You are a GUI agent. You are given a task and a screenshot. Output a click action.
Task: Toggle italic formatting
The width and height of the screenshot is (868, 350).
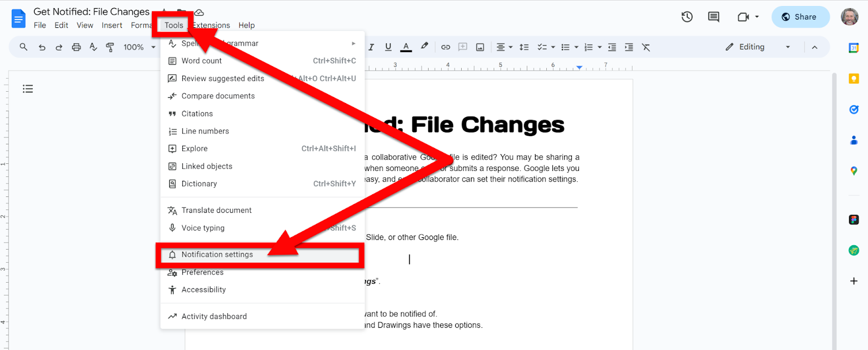371,47
